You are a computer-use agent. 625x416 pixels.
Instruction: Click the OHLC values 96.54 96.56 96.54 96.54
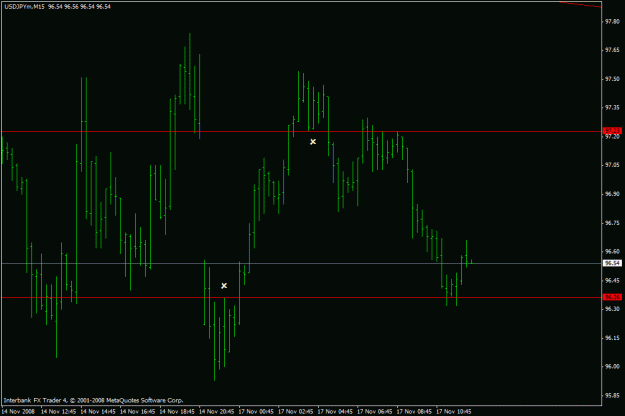pos(79,7)
